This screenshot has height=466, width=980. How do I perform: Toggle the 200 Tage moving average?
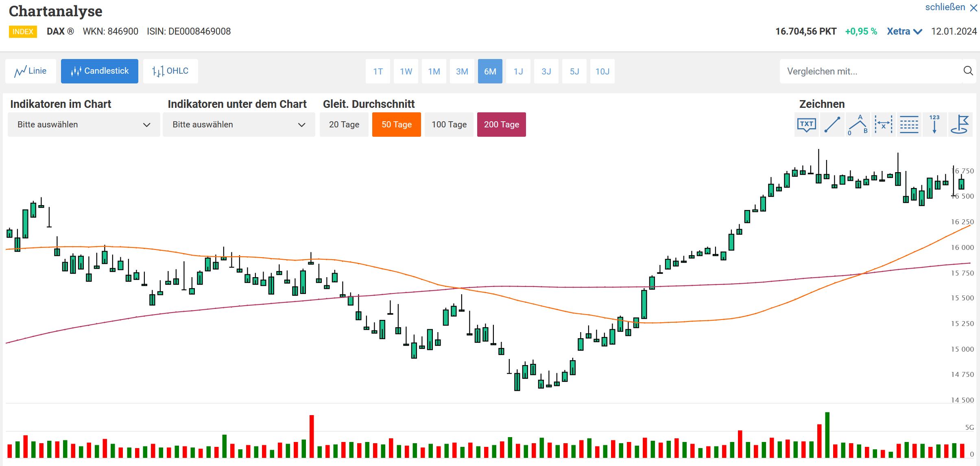click(502, 125)
